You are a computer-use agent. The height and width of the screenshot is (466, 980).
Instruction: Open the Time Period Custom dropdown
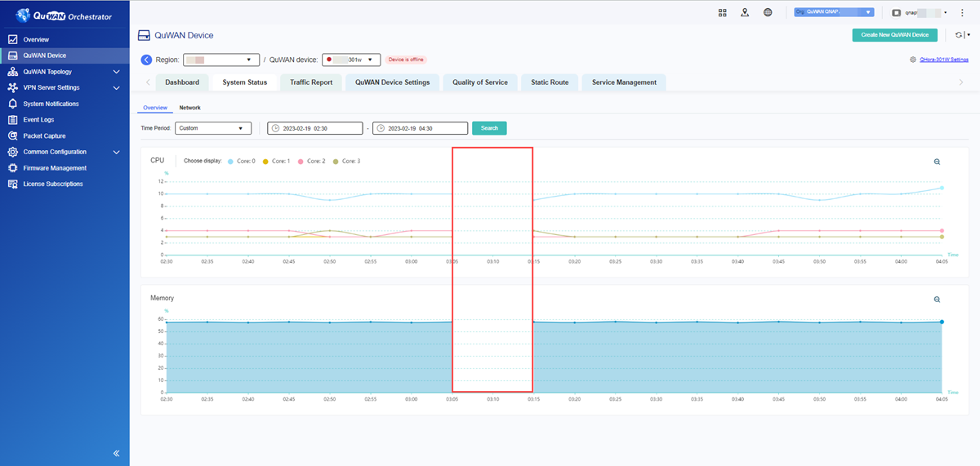[x=213, y=128]
